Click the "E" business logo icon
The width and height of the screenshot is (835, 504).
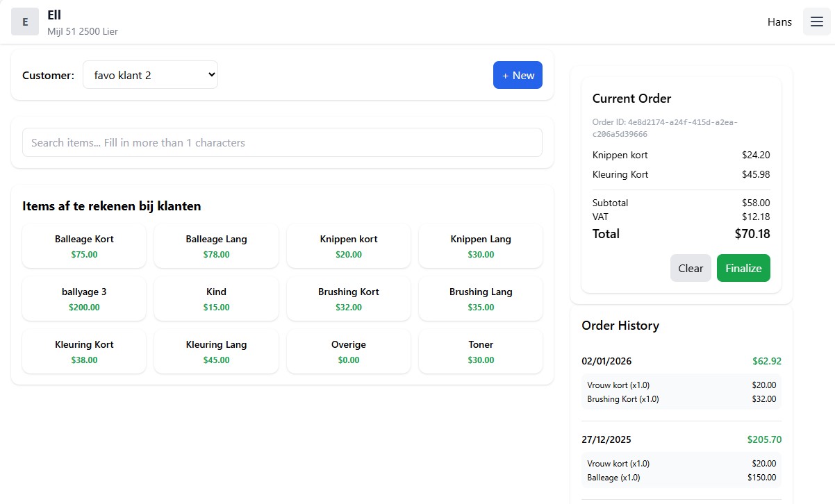[x=25, y=22]
